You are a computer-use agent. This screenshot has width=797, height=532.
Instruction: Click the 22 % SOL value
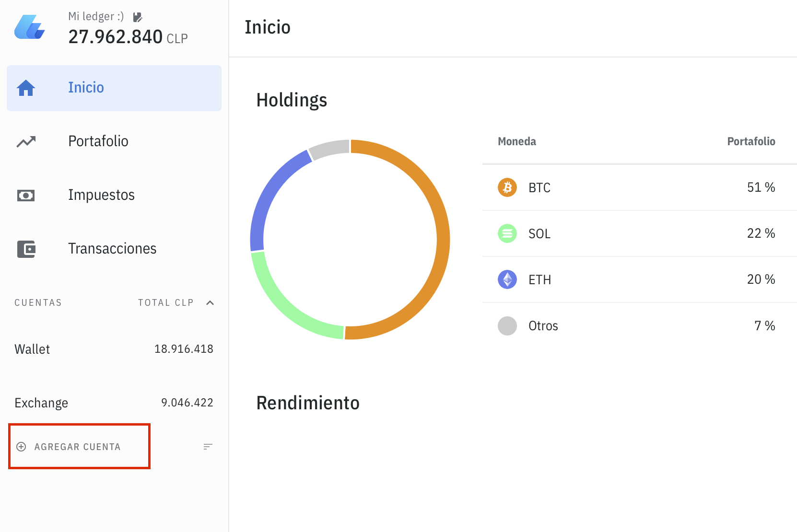click(x=761, y=233)
